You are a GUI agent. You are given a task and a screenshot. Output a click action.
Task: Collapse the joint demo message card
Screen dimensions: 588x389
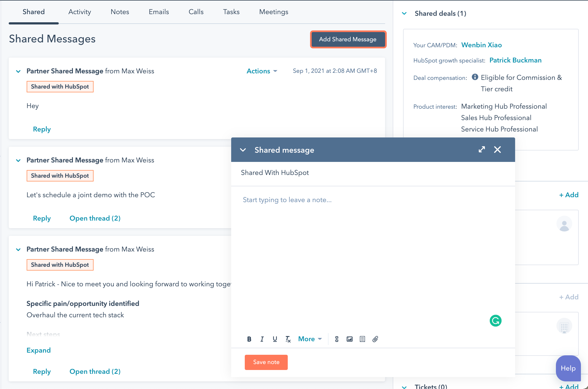pos(18,161)
